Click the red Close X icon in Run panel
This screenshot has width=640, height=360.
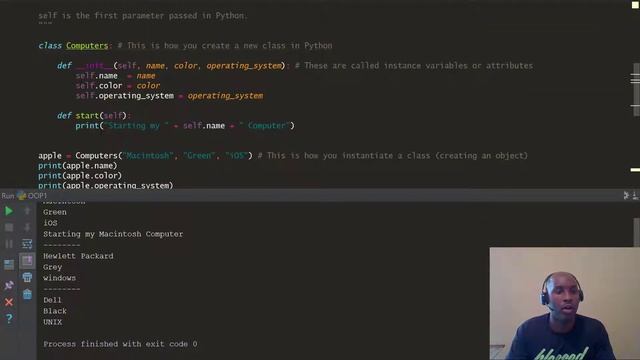(9, 302)
